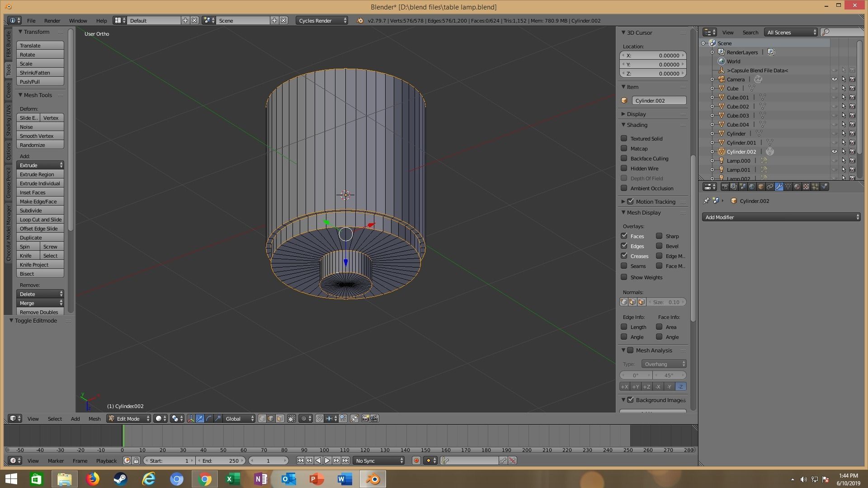Toggle Limit selection to visible icon

292,418
